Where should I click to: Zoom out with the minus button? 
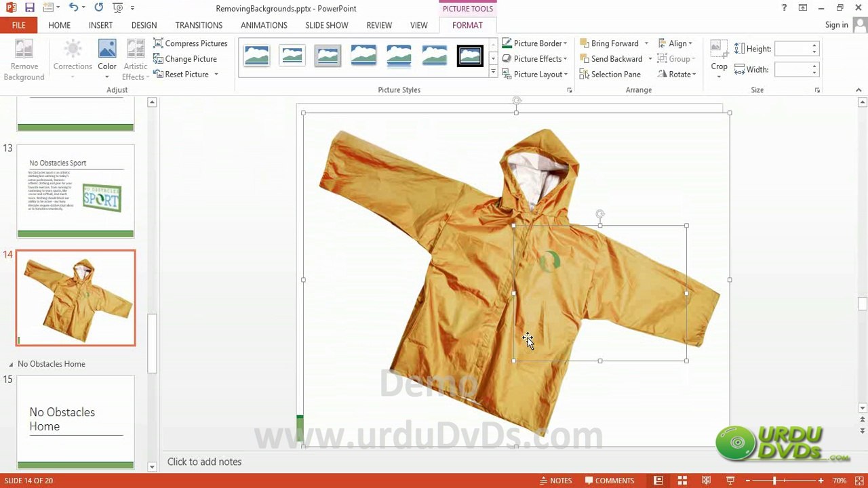point(748,481)
